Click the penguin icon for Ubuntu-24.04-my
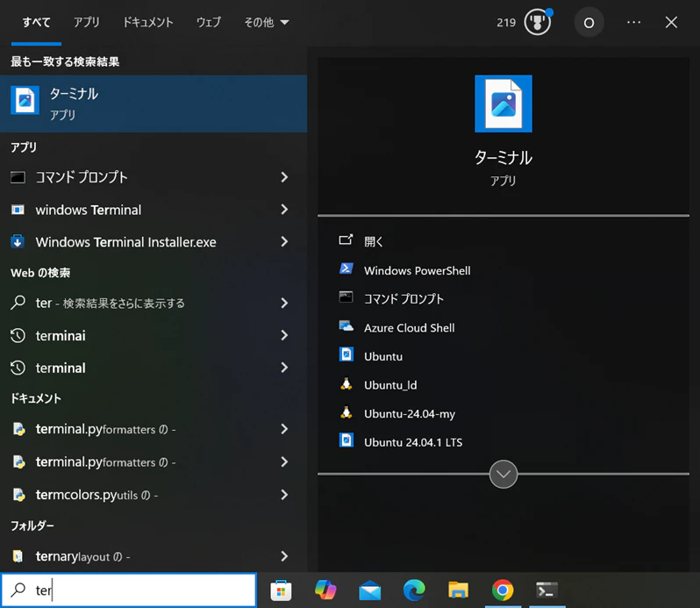Viewport: 700px width, 608px height. tap(346, 412)
